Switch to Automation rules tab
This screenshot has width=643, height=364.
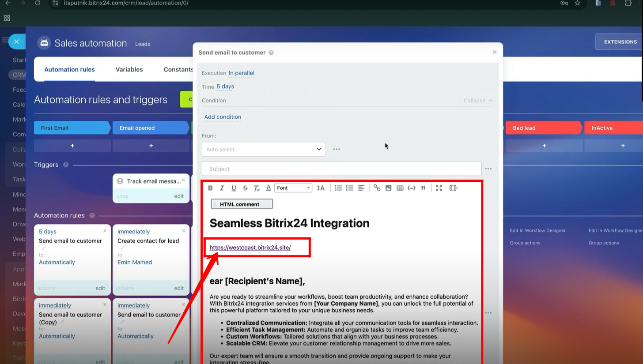point(69,69)
